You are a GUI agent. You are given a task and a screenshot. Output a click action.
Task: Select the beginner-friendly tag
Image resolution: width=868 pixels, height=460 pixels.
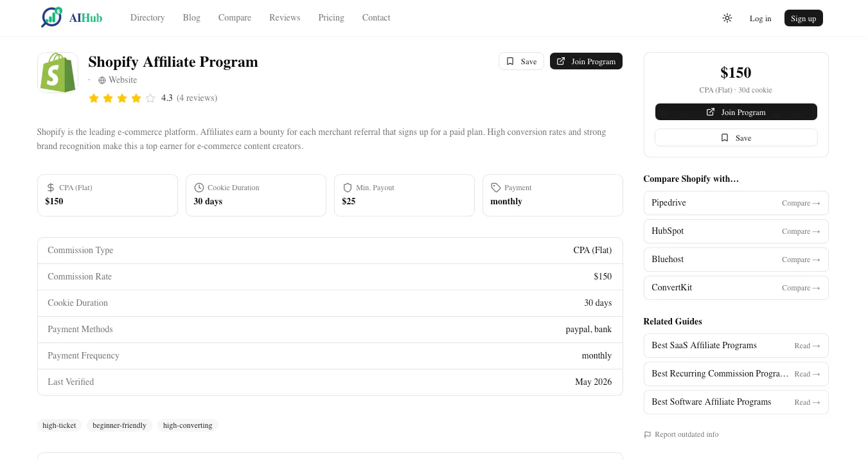(x=120, y=425)
